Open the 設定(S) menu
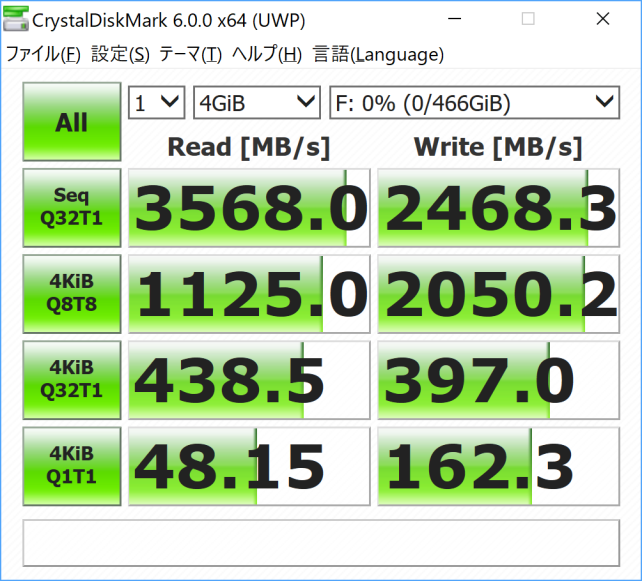 (120, 54)
